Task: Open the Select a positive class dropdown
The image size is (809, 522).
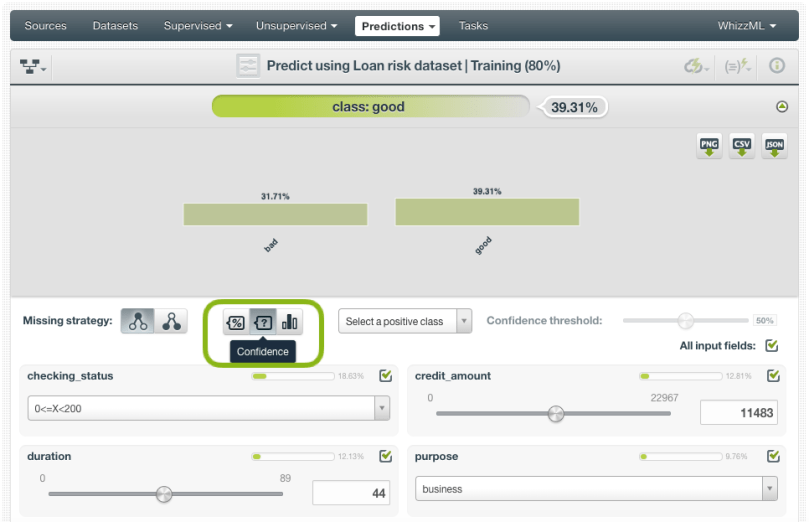Action: coord(405,321)
